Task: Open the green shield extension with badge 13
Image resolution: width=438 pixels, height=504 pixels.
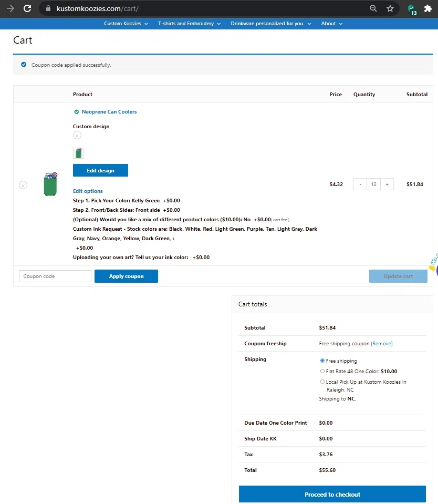Action: [x=412, y=9]
